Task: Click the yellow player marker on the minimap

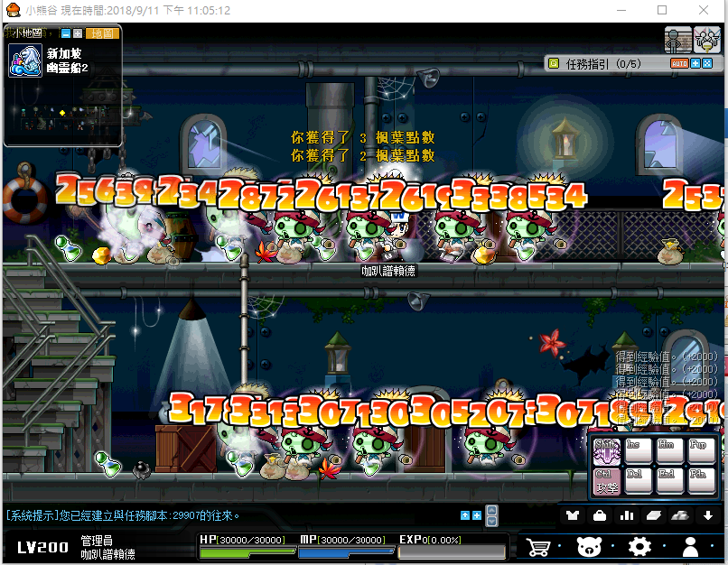Action: 62,113
